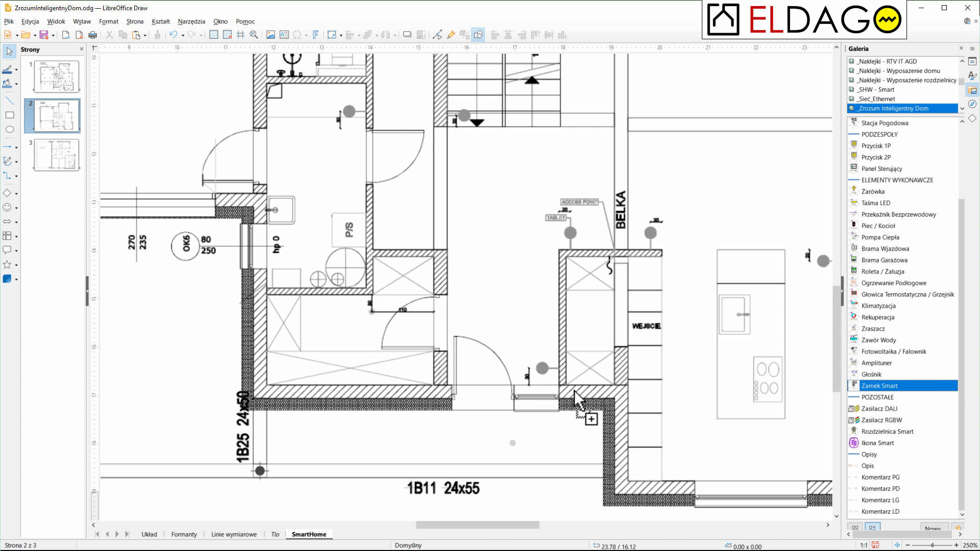Click the Print icon in toolbar
Image resolution: width=980 pixels, height=551 pixels.
92,35
